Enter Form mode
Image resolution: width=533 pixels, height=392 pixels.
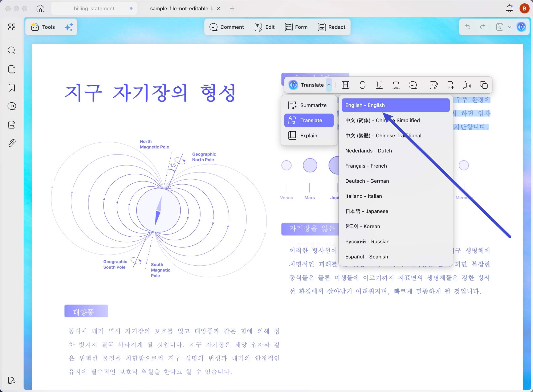click(x=296, y=27)
